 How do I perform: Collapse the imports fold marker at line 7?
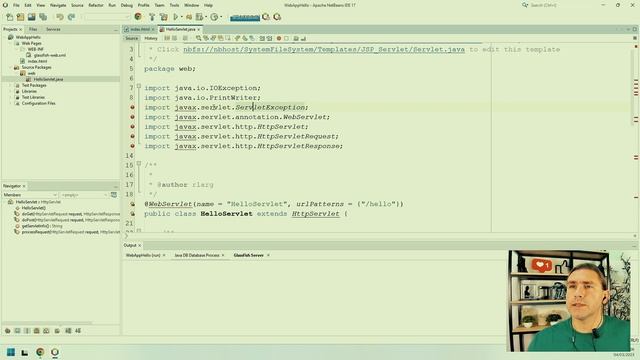[139, 86]
